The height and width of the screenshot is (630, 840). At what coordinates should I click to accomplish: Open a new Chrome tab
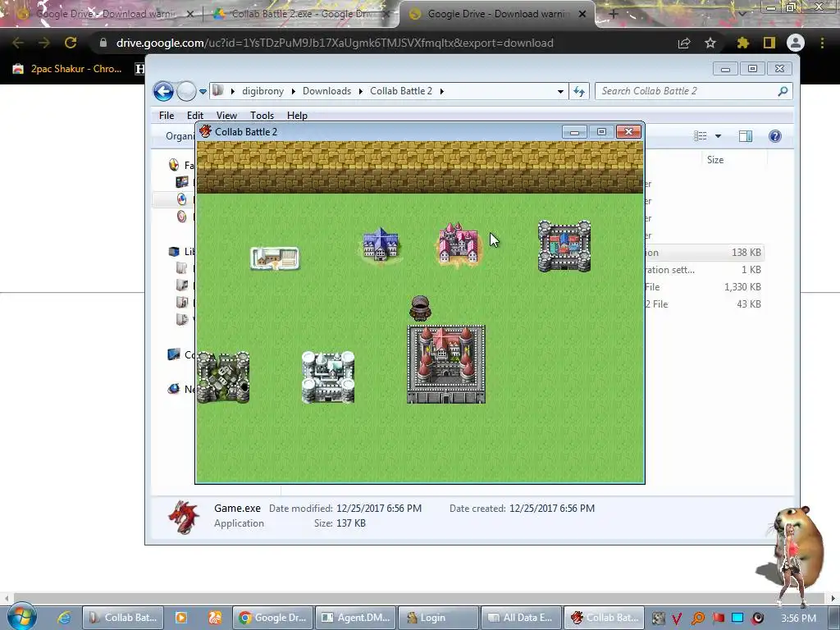(x=614, y=14)
